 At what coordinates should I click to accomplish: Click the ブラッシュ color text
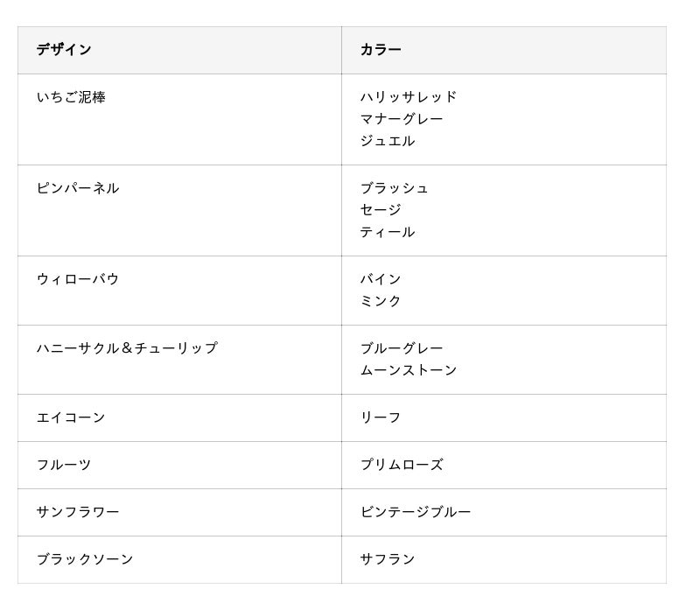[395, 188]
